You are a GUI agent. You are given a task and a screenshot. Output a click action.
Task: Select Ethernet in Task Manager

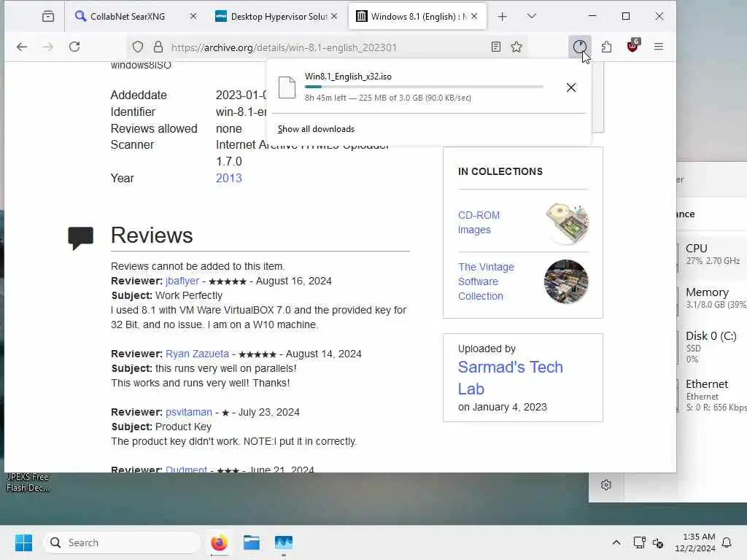712,394
